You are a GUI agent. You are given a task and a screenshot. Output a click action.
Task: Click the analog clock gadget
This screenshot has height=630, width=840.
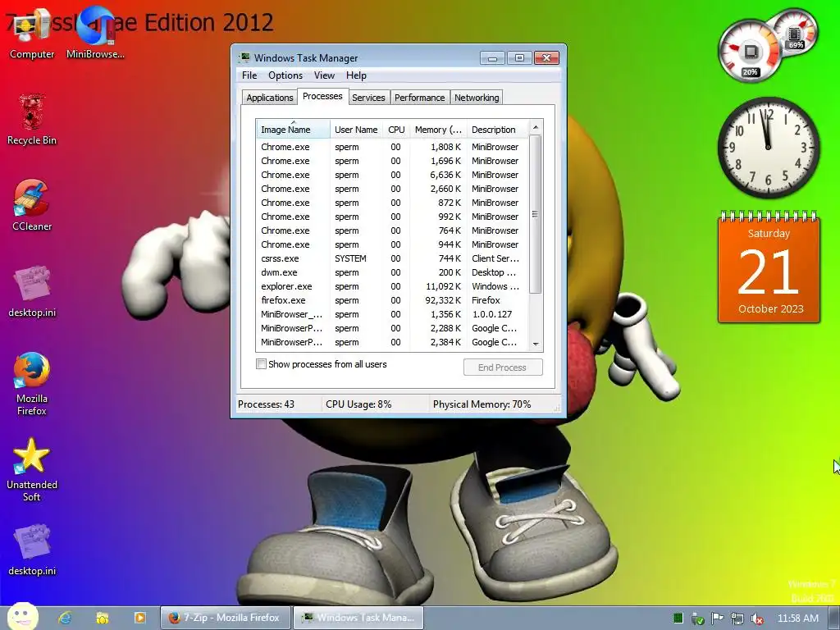pos(768,148)
